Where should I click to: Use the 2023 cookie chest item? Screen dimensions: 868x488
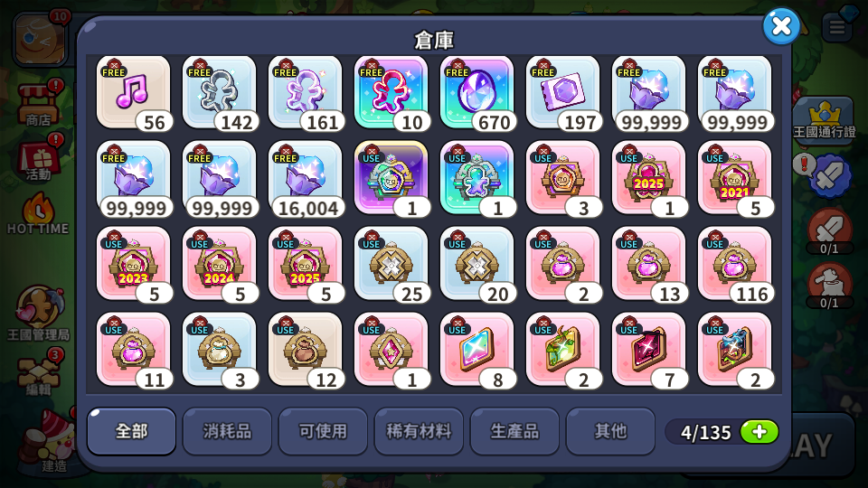[134, 265]
